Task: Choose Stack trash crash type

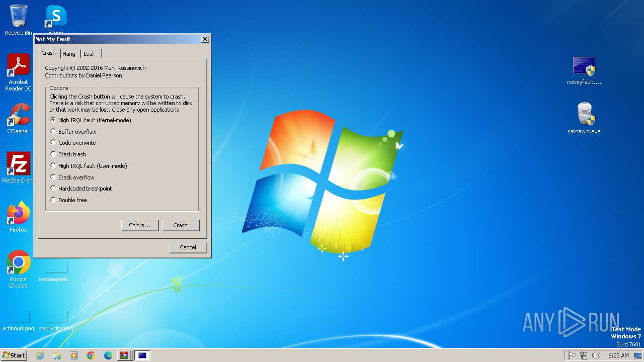Action: [68, 154]
